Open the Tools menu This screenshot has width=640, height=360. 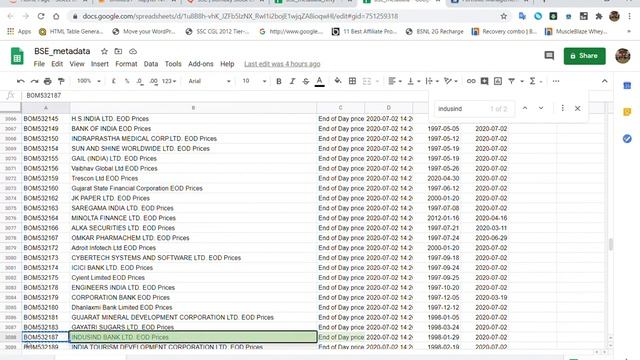click(173, 64)
